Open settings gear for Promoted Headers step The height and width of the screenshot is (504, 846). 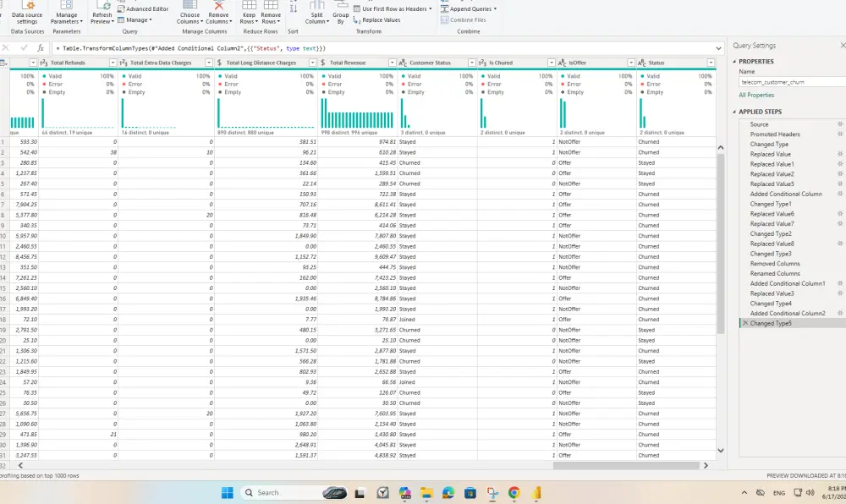(840, 134)
